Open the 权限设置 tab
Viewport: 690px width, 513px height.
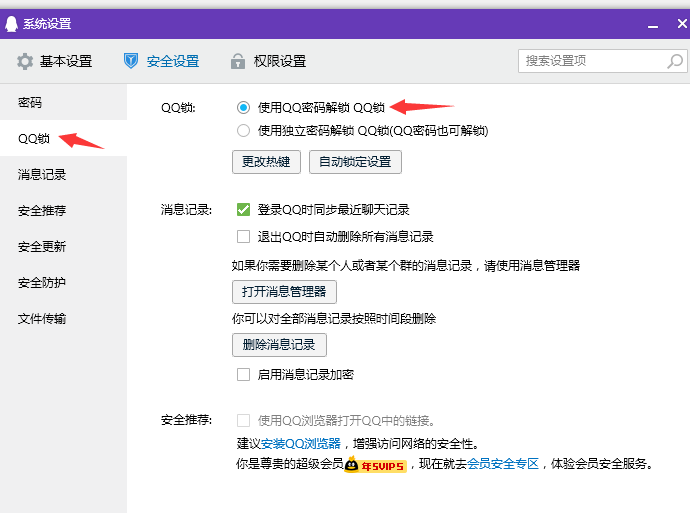tap(268, 61)
